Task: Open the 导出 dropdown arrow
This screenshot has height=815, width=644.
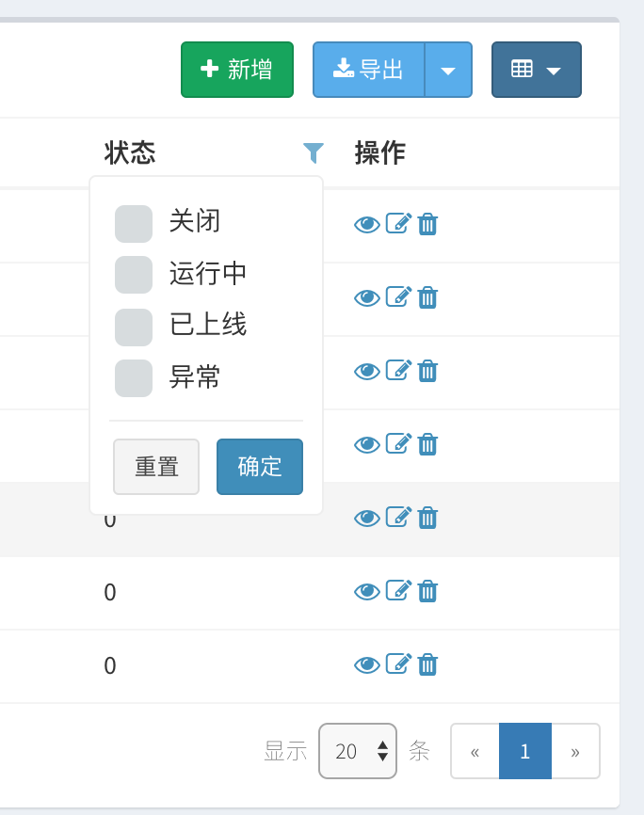Action: [x=449, y=69]
